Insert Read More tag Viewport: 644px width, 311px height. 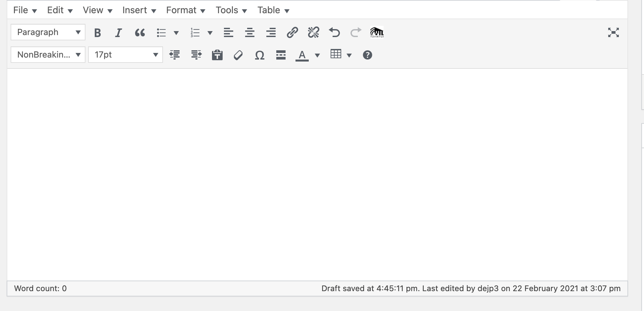tap(281, 55)
